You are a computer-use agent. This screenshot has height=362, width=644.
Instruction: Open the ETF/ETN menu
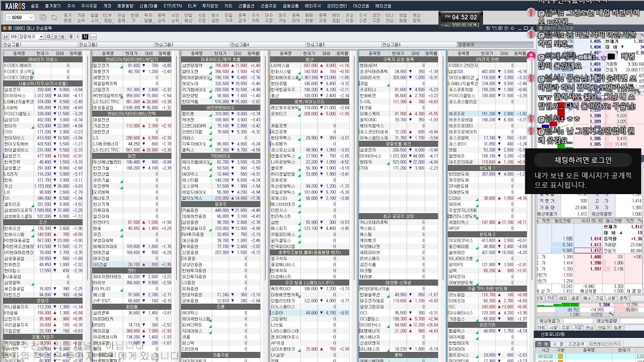(x=173, y=6)
